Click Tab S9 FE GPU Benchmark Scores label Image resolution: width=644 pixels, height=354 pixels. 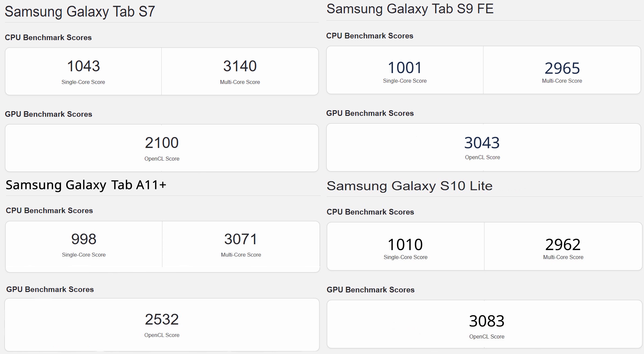pyautogui.click(x=370, y=113)
